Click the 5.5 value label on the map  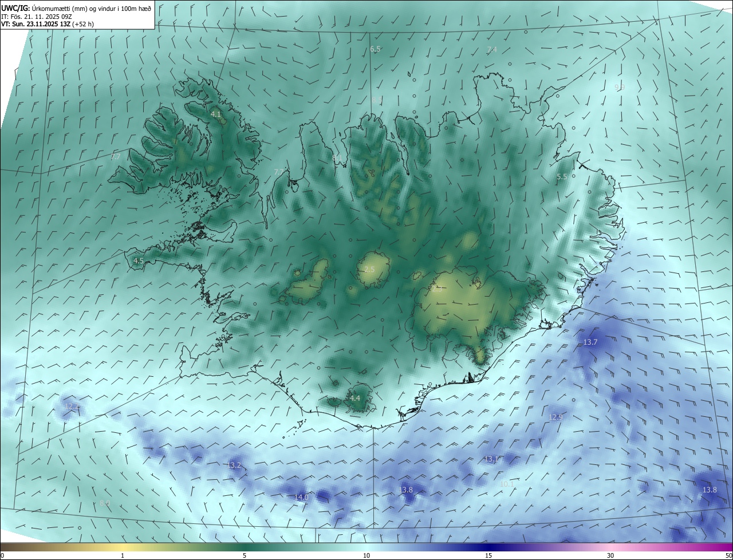click(x=562, y=177)
